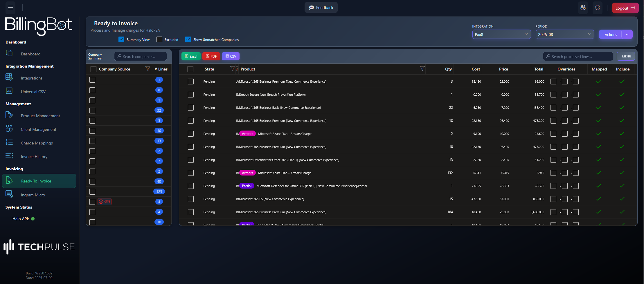644x284 pixels.
Task: Open the users icon in top bar
Action: click(583, 8)
